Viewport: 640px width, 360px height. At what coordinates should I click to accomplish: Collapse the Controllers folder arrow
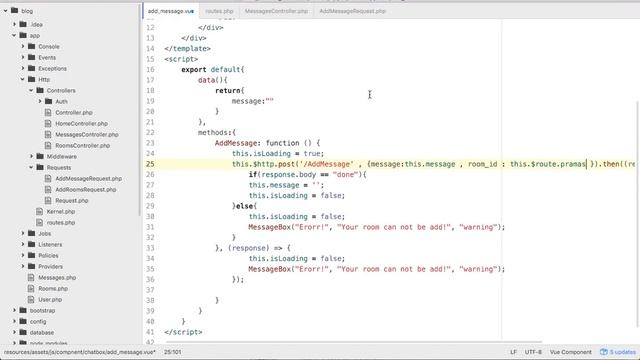[31, 91]
